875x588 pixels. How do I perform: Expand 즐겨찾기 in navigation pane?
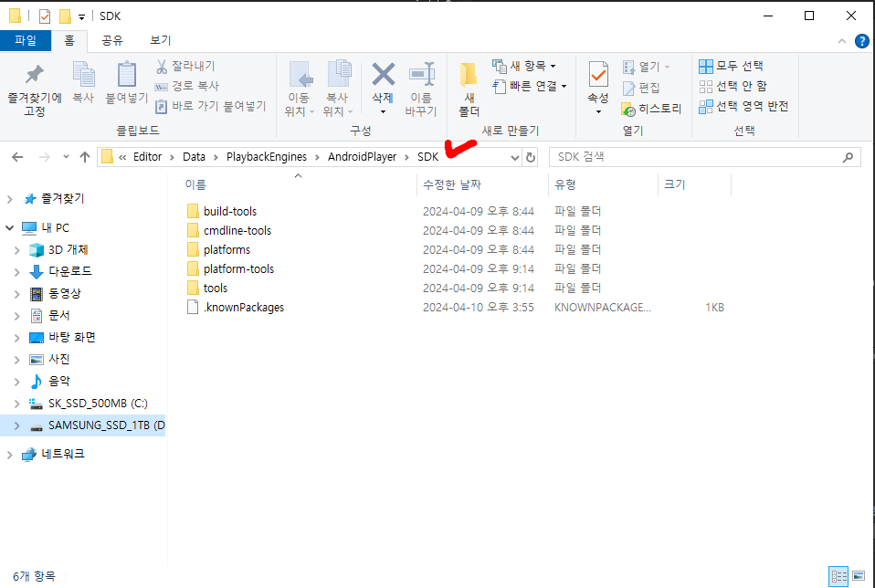tap(9, 199)
